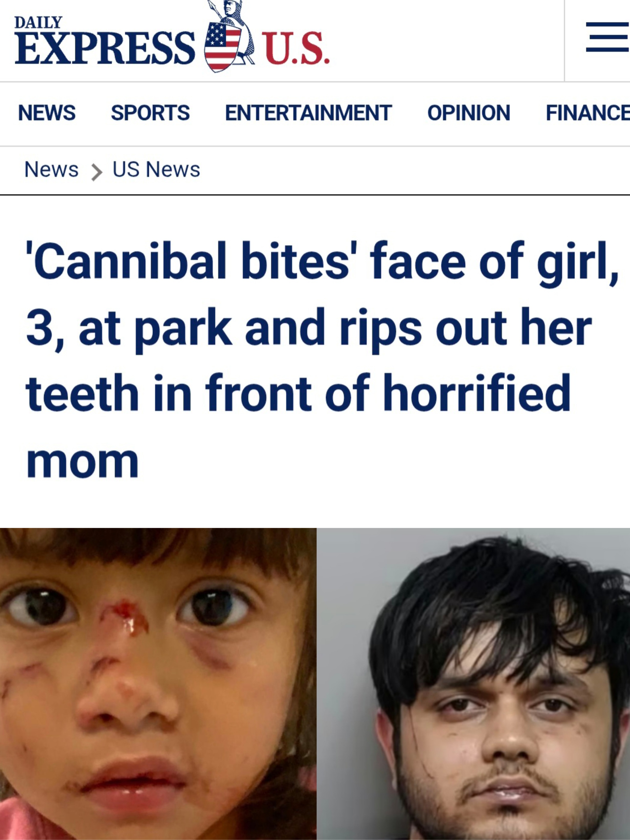The height and width of the screenshot is (840, 630).
Task: Open the hamburger menu icon
Action: (x=607, y=37)
